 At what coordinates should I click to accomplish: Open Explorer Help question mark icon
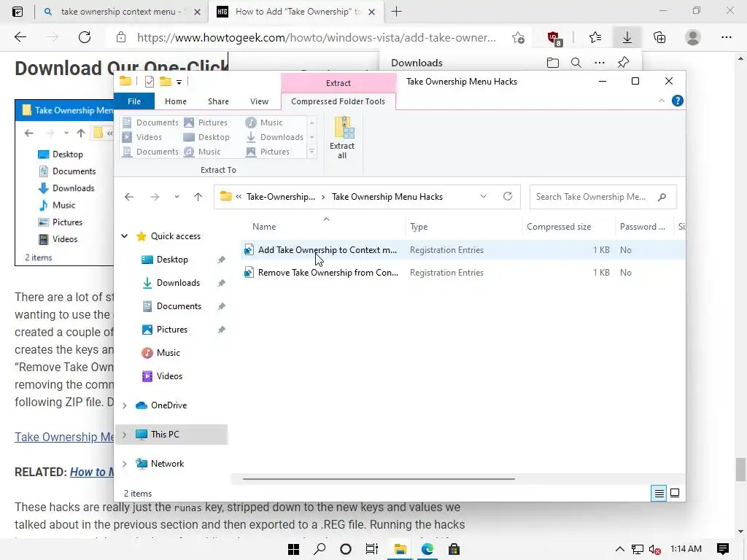click(x=677, y=101)
